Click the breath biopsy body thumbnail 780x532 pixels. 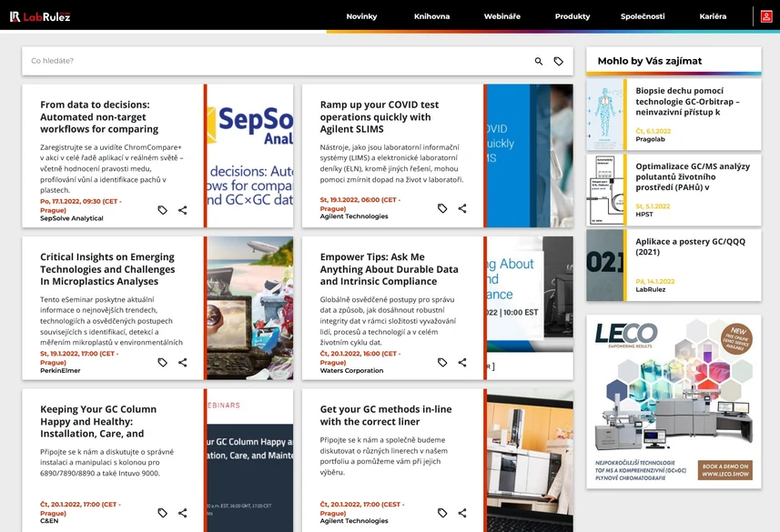click(x=605, y=115)
